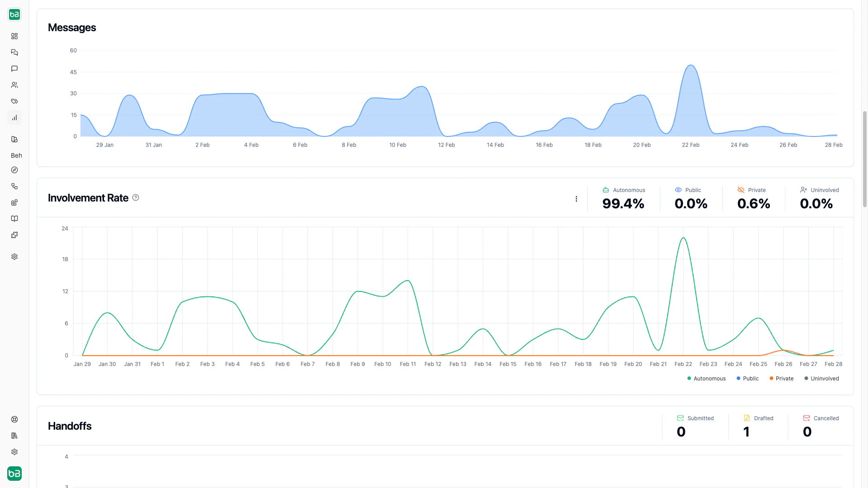Open the Involvement Rate options menu
The height and width of the screenshot is (488, 868).
(576, 199)
